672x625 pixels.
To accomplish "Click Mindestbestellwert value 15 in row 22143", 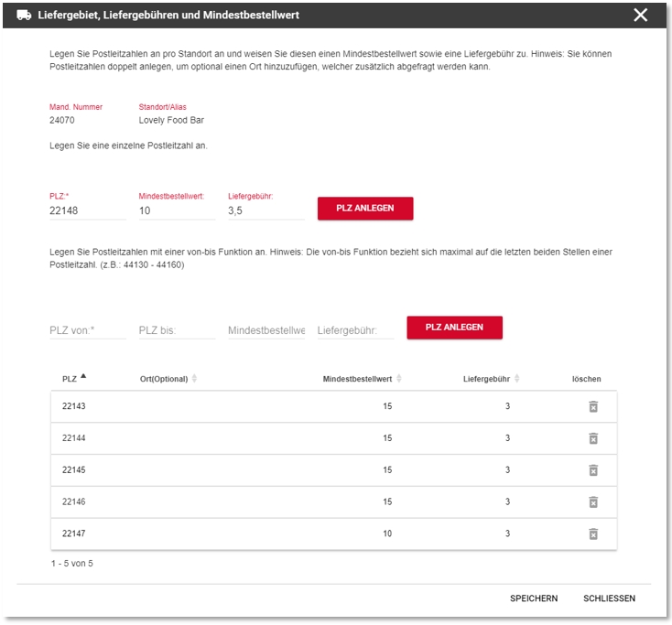I will tap(387, 406).
